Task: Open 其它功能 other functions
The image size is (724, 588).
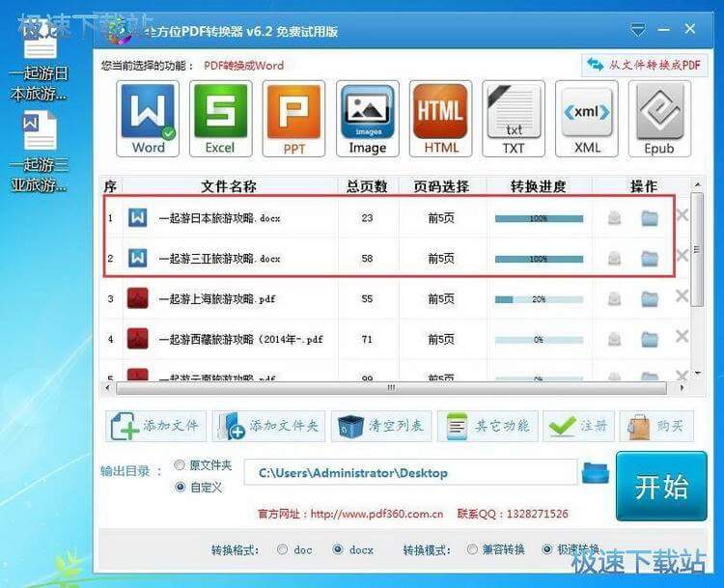Action: 488,426
